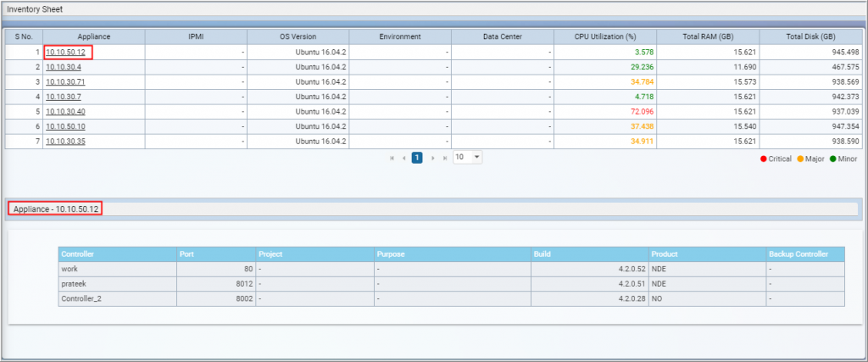The height and width of the screenshot is (362, 868).
Task: Sort by Total RAM (GB) header
Action: (x=708, y=37)
